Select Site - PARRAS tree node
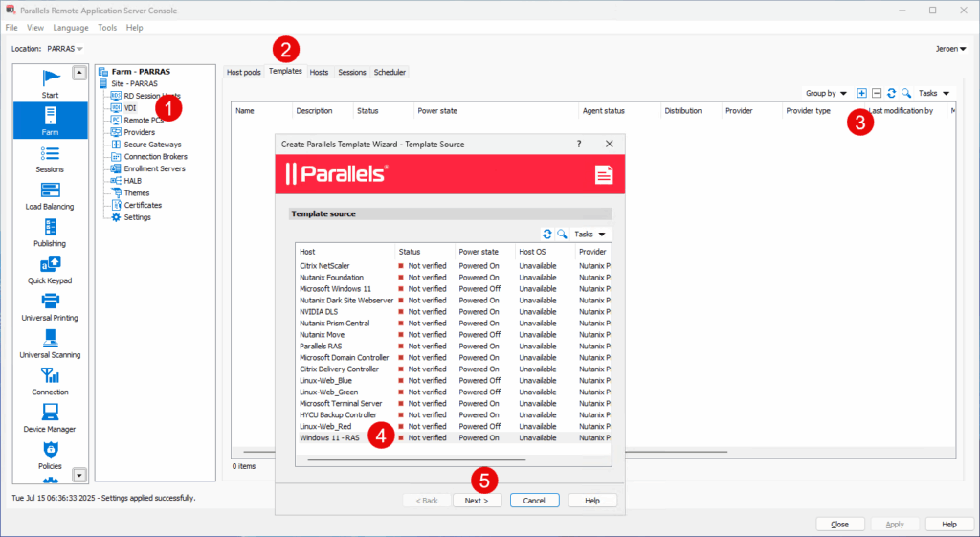980x537 pixels. click(x=134, y=84)
